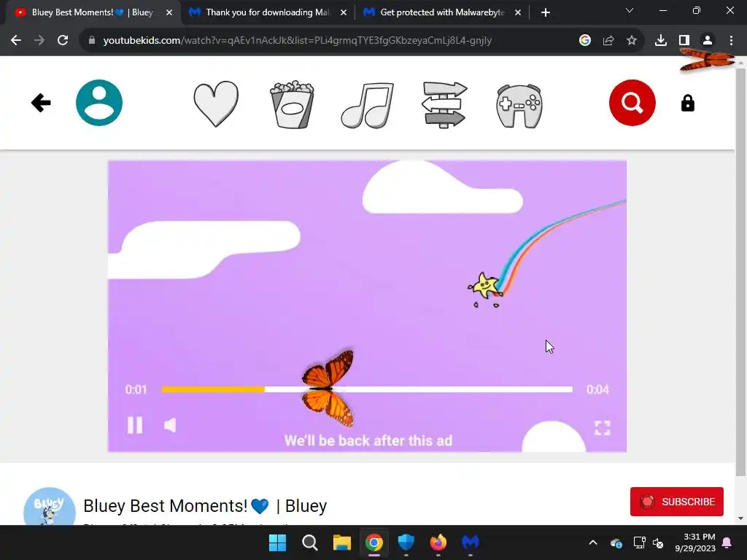Click the Bluey channel avatar
This screenshot has height=560, width=747.
[x=50, y=507]
